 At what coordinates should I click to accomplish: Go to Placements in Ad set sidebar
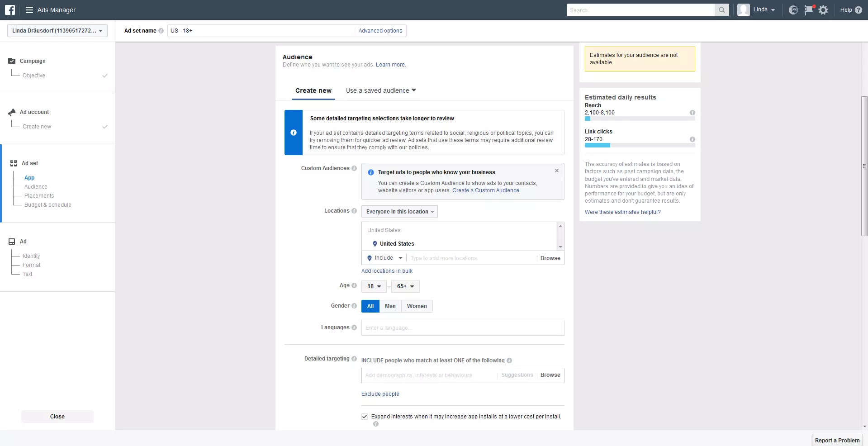tap(39, 196)
